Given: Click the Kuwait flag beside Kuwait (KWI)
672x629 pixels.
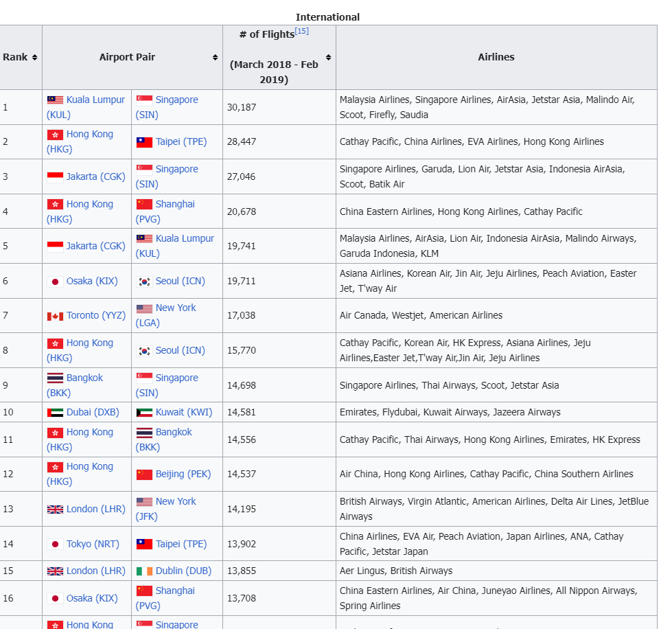Looking at the screenshot, I should [x=144, y=413].
